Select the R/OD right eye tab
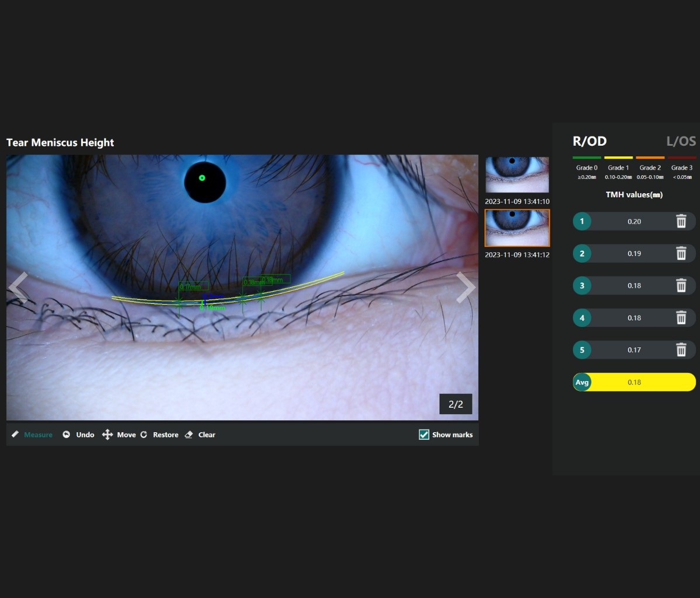700x598 pixels. (589, 141)
